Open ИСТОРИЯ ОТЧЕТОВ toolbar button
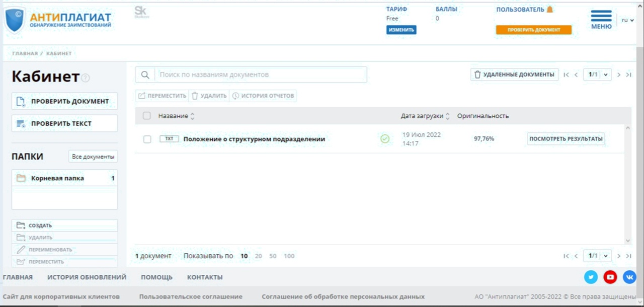 click(263, 96)
